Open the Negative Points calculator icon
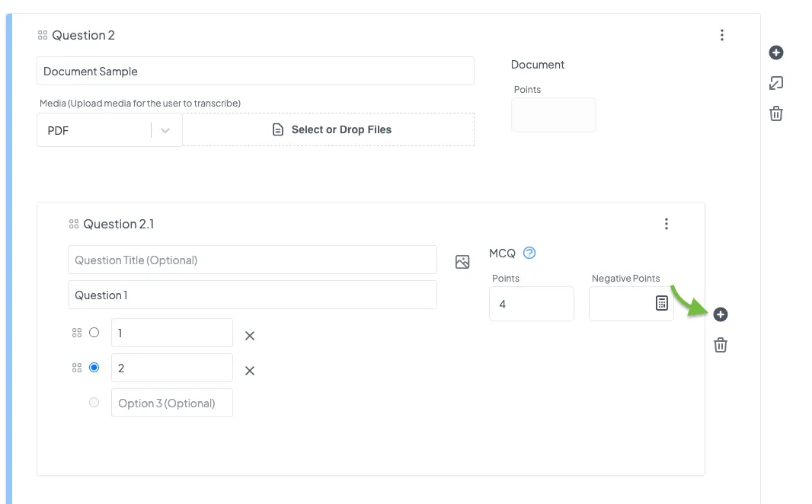The width and height of the screenshot is (812, 504). [662, 303]
